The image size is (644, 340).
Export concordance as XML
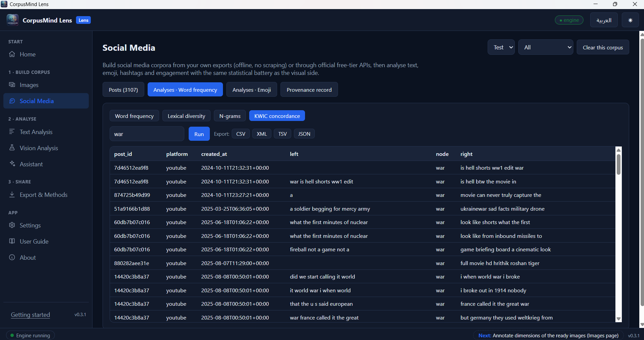click(262, 134)
